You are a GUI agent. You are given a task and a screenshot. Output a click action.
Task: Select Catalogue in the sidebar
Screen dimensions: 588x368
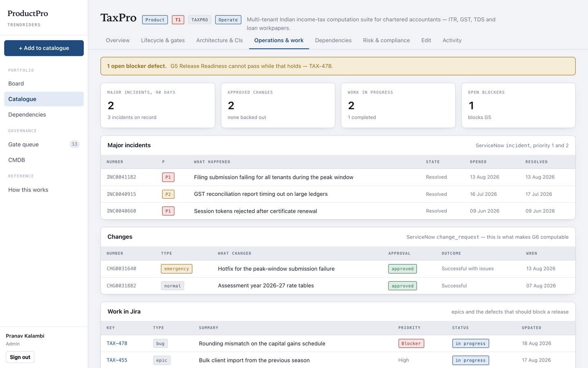click(44, 99)
